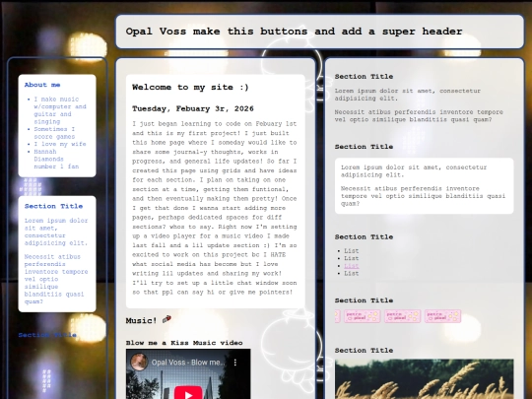Select the 'About me' sidebar heading
The image size is (532, 399).
pyautogui.click(x=42, y=85)
